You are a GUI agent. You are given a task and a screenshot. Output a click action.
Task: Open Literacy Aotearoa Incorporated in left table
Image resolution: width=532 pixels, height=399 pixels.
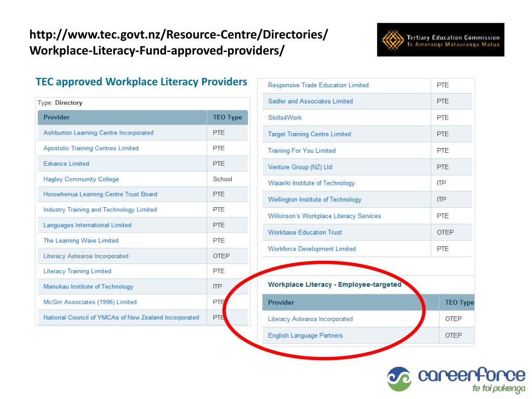pos(86,256)
